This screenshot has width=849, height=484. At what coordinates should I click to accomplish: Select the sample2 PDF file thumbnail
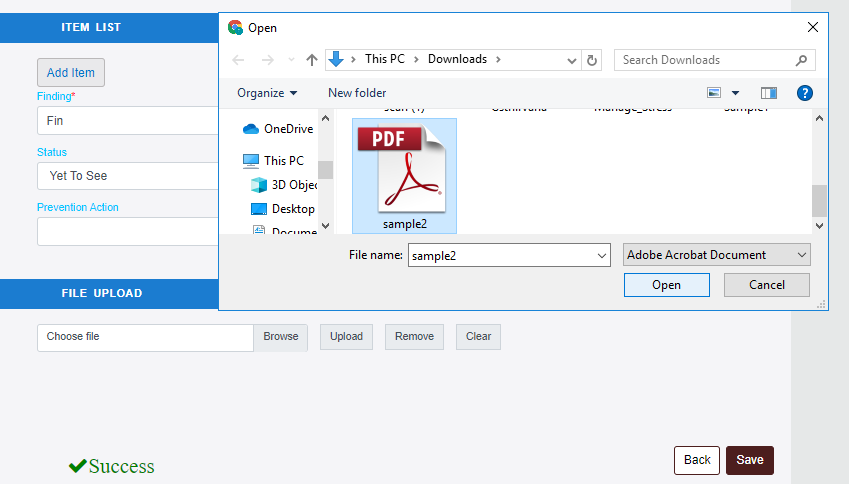click(404, 172)
